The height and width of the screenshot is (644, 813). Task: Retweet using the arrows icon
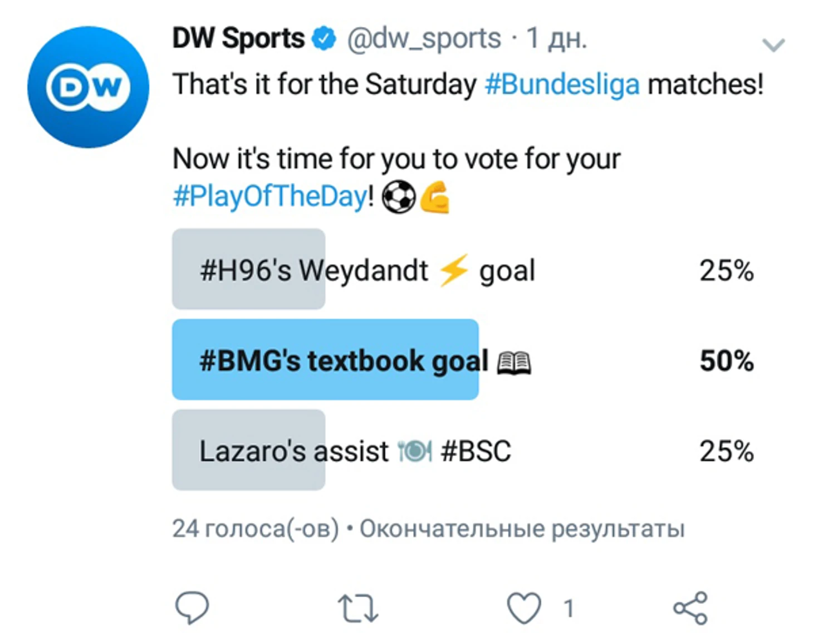coord(358,608)
